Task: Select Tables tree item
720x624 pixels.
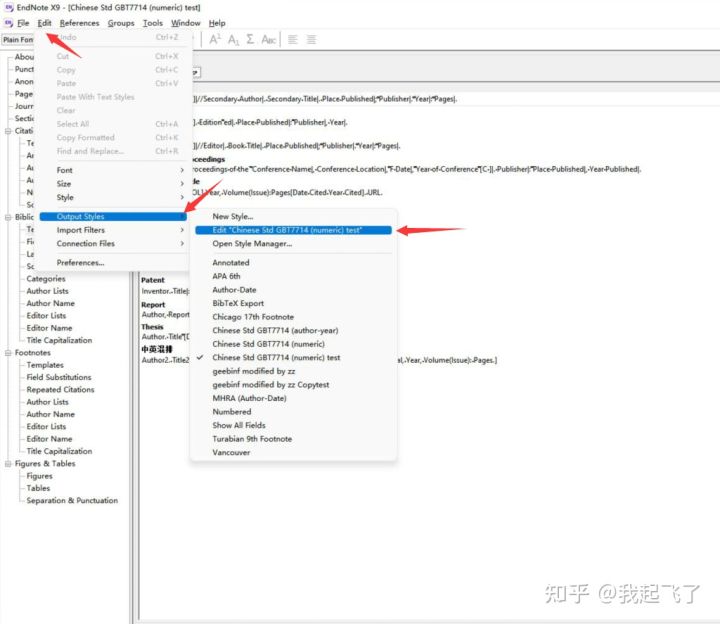Action: (x=38, y=488)
